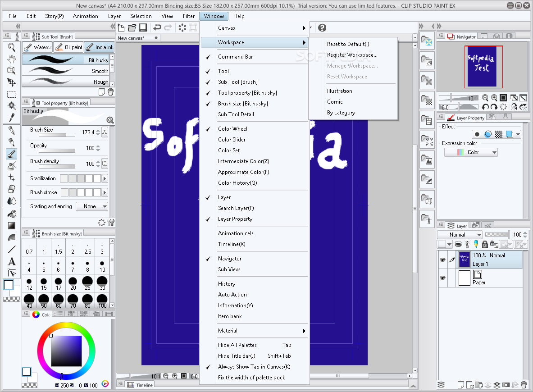Open the Animation menu

[85, 16]
